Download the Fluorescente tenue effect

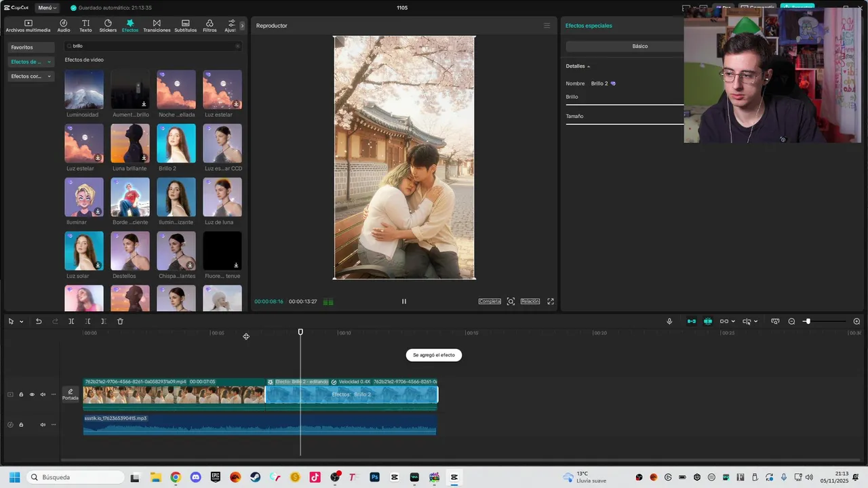coord(236,265)
